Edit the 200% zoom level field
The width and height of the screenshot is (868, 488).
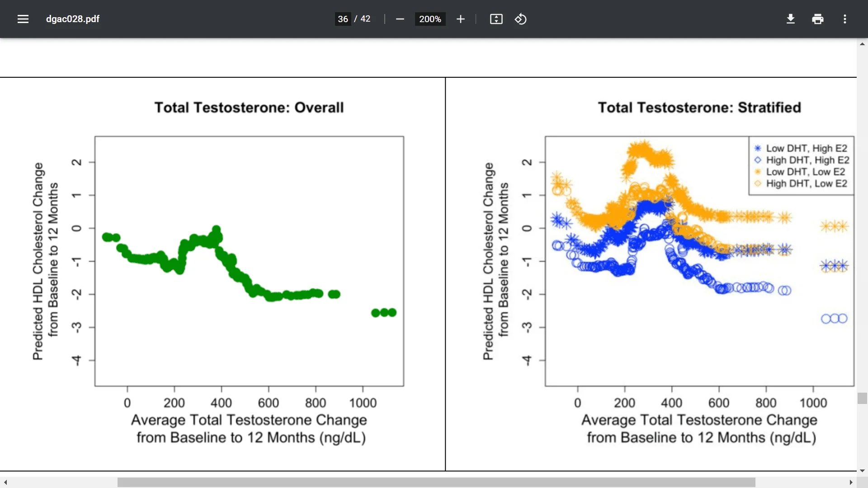(430, 19)
